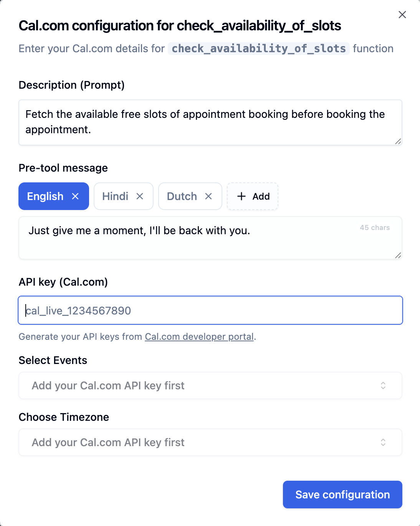Remove the English language chip

pos(75,196)
